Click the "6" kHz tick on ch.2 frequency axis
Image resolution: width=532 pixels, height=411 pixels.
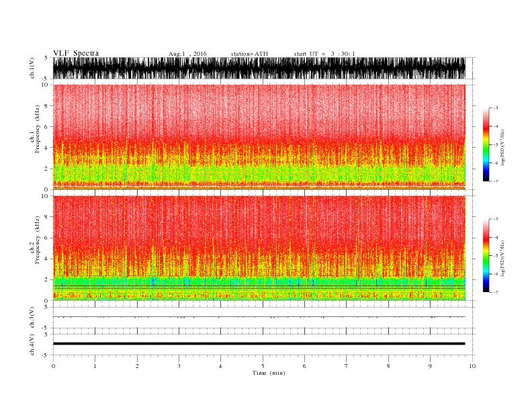coord(46,238)
